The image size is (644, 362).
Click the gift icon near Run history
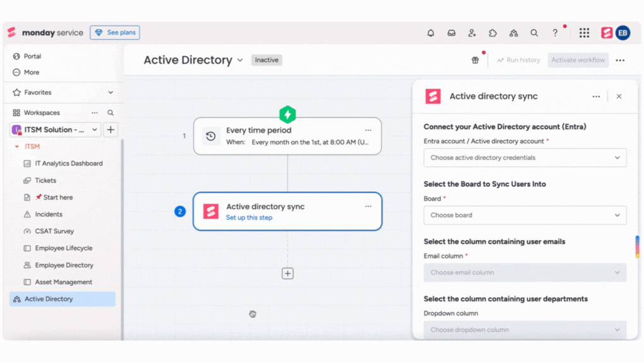475,60
